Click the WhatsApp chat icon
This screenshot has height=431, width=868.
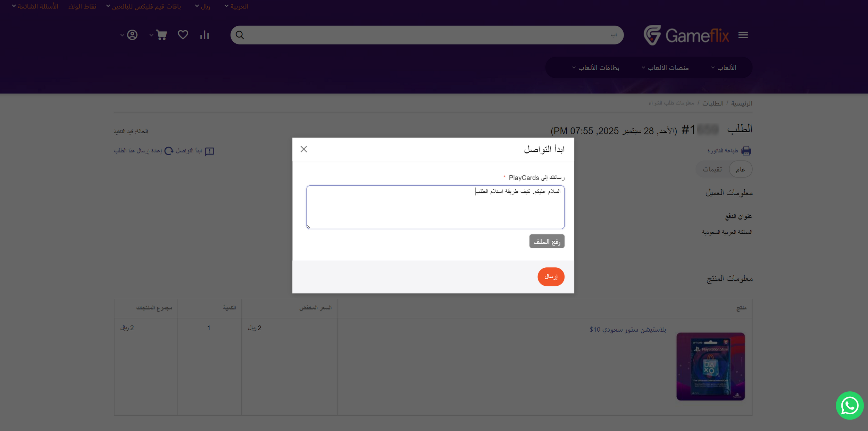pyautogui.click(x=849, y=405)
